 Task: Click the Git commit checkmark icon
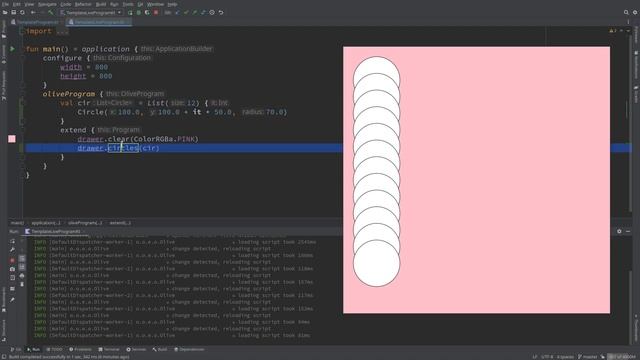[x=186, y=13]
